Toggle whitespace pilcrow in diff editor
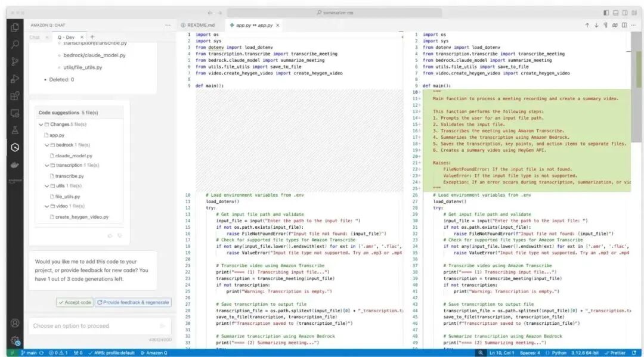 tap(605, 25)
